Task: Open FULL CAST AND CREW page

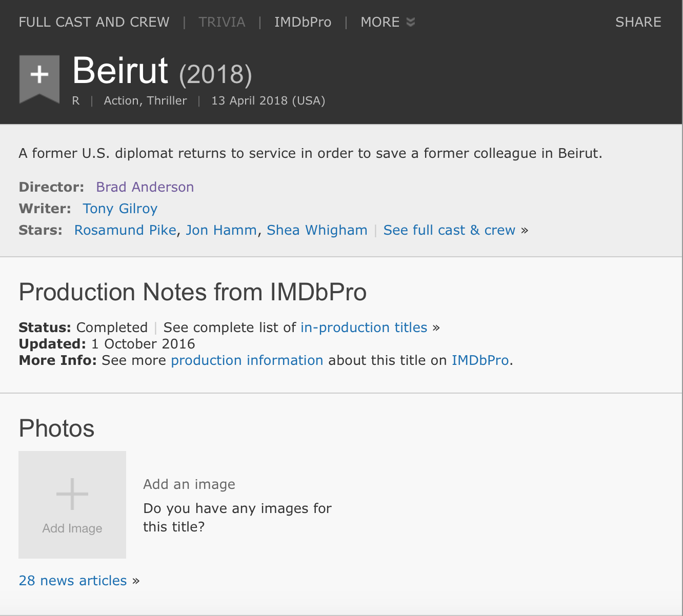Action: pos(94,22)
